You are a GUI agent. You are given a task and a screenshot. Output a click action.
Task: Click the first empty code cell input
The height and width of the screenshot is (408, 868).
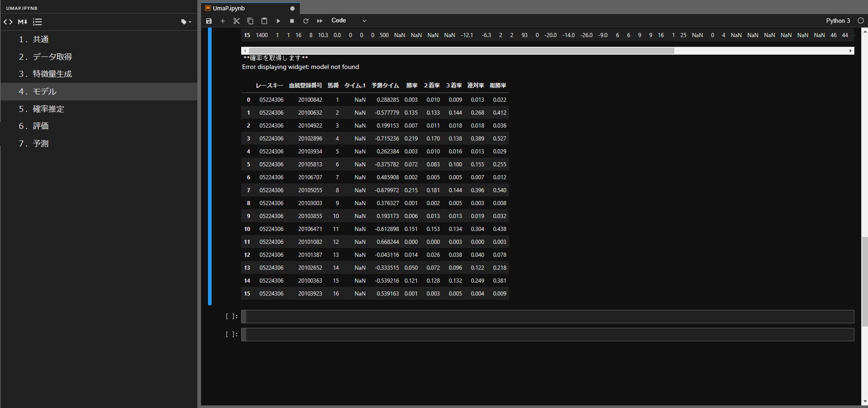tap(547, 317)
